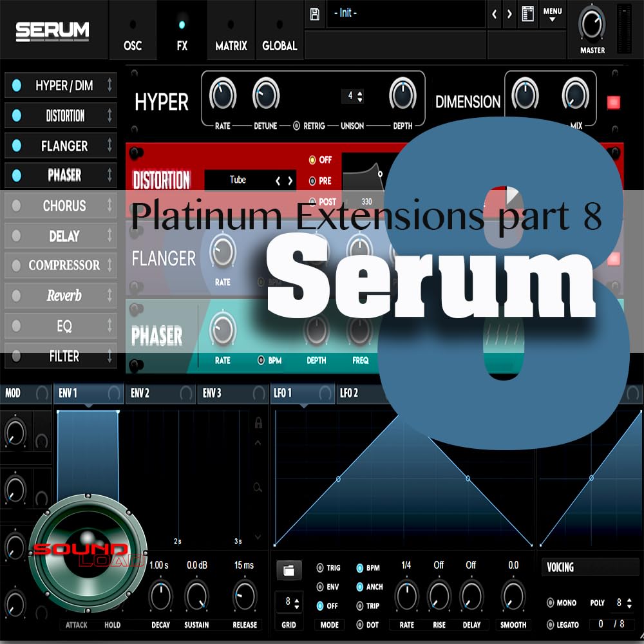The width and height of the screenshot is (644, 644).
Task: Set LFO mode to ENV
Action: (320, 587)
